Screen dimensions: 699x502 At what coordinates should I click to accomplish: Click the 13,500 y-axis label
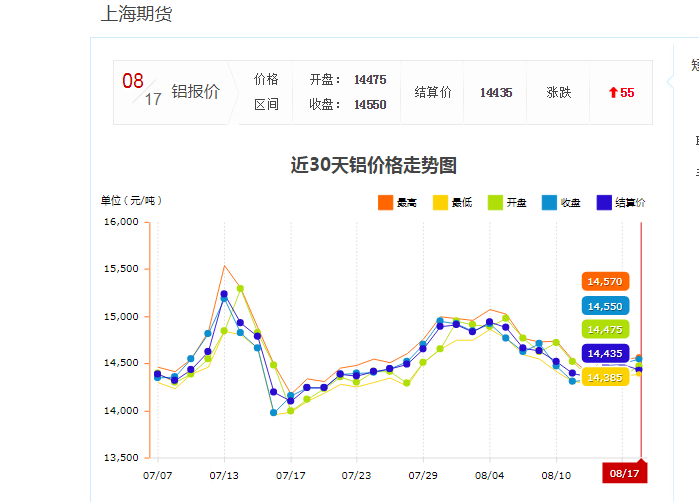(x=121, y=457)
